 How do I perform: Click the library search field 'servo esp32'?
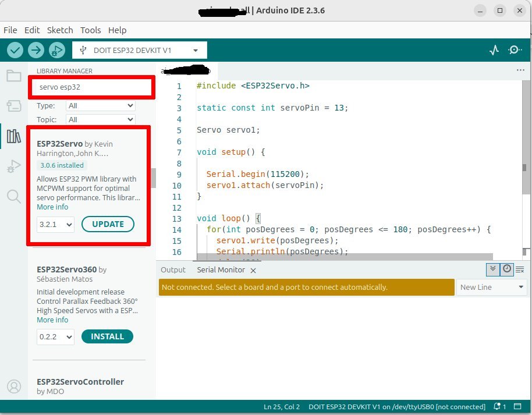click(91, 87)
